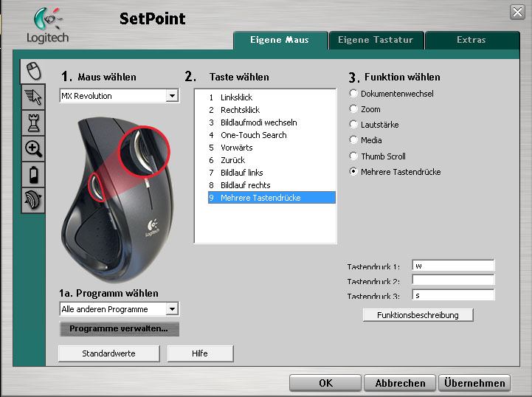
Task: Focus the empty Tastendruck 2 field
Action: click(x=453, y=280)
